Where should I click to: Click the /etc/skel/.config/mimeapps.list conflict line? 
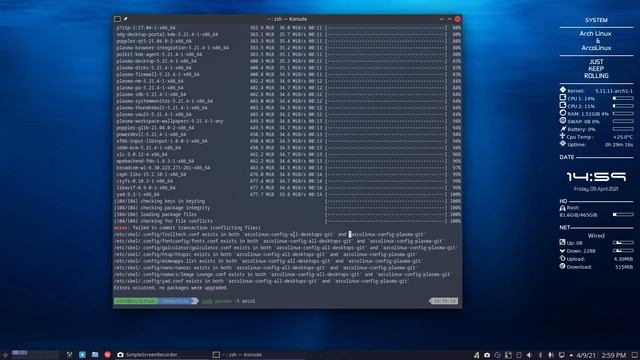coord(267,261)
